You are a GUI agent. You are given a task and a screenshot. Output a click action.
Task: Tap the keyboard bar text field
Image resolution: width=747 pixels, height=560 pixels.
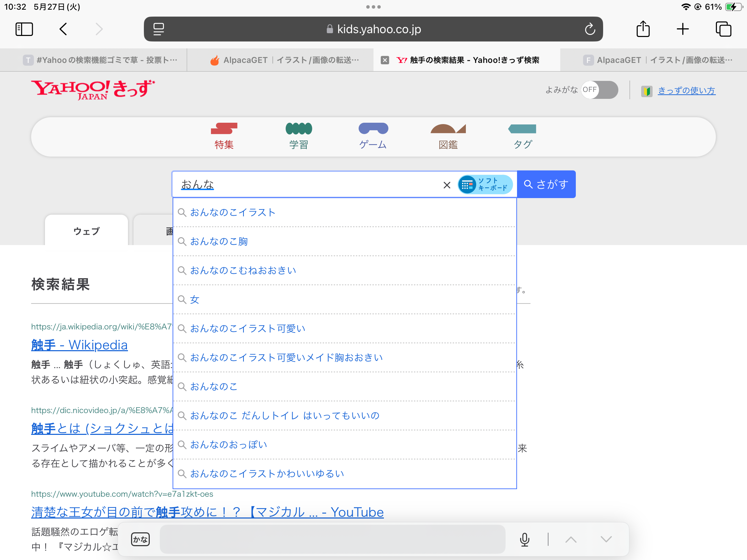(x=333, y=539)
